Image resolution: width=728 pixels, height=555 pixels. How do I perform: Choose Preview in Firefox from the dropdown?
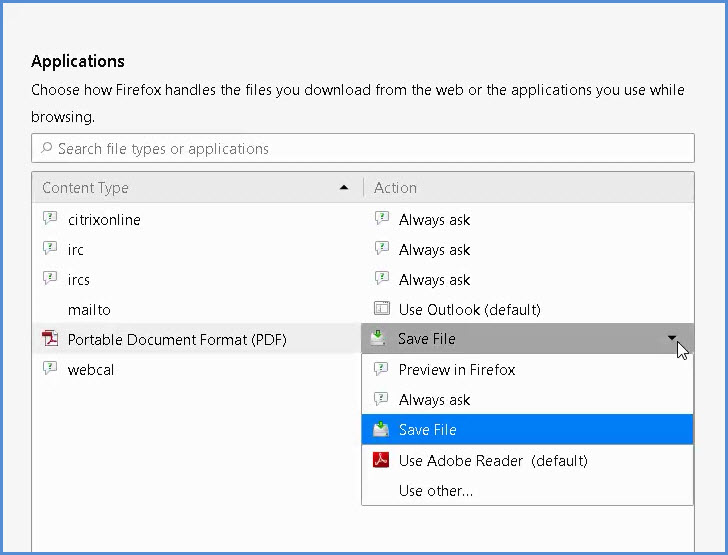coord(527,370)
